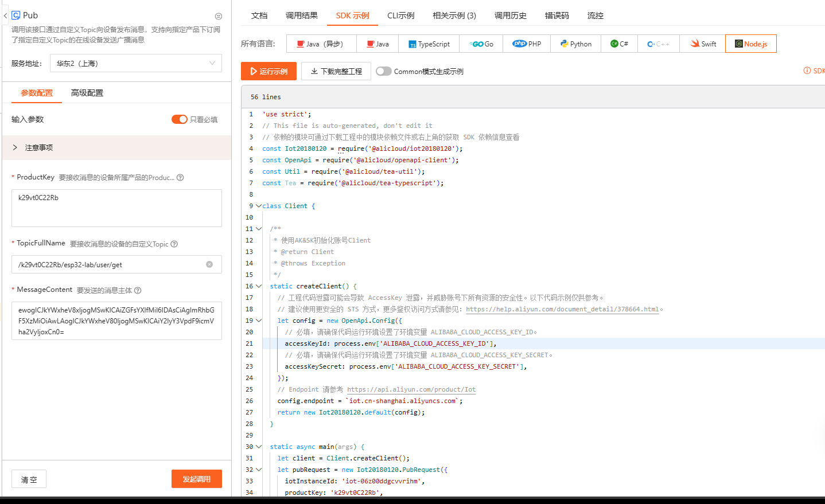Switch to the 高级配置 tab
The width and height of the screenshot is (825, 504).
coord(87,93)
